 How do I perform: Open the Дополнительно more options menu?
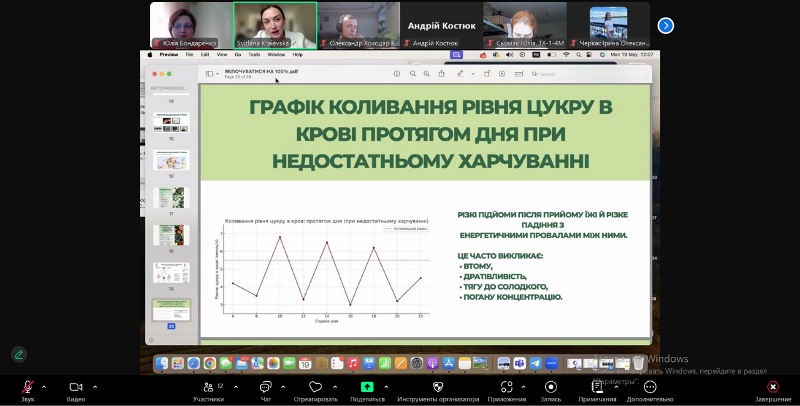coord(650,391)
